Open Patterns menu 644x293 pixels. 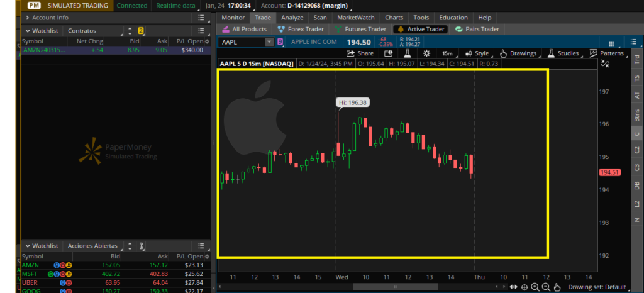(x=607, y=53)
